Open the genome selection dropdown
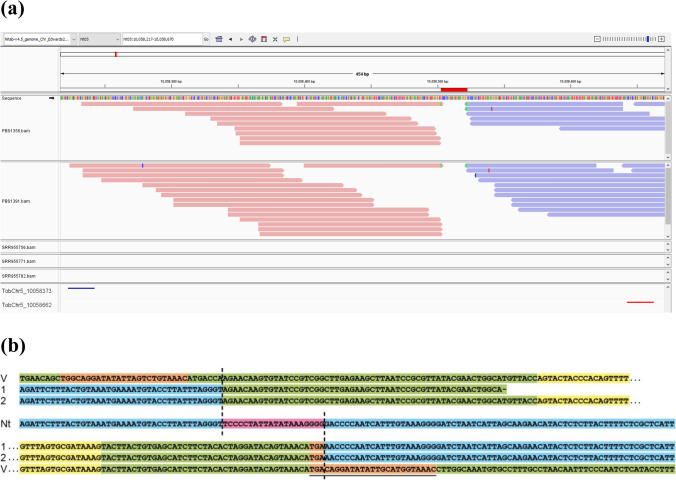 point(40,39)
